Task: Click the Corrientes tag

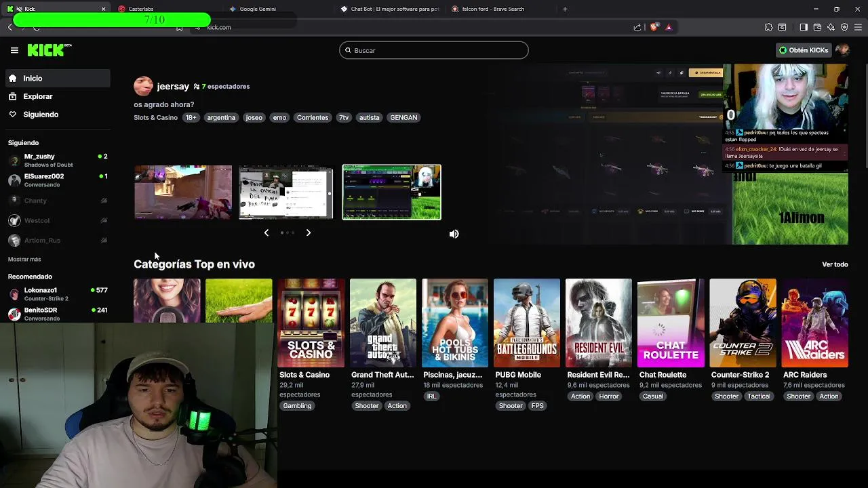Action: click(x=313, y=117)
